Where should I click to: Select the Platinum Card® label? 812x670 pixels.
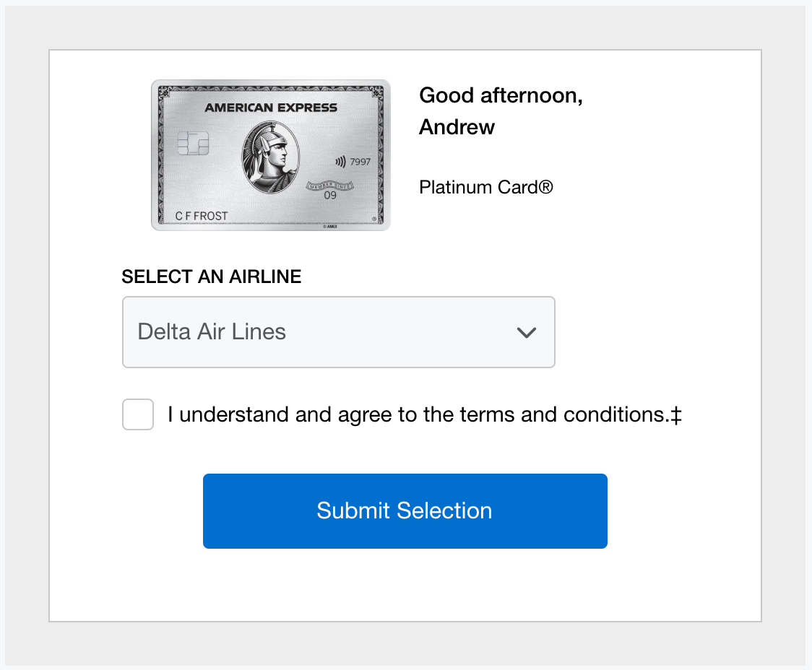tap(485, 187)
